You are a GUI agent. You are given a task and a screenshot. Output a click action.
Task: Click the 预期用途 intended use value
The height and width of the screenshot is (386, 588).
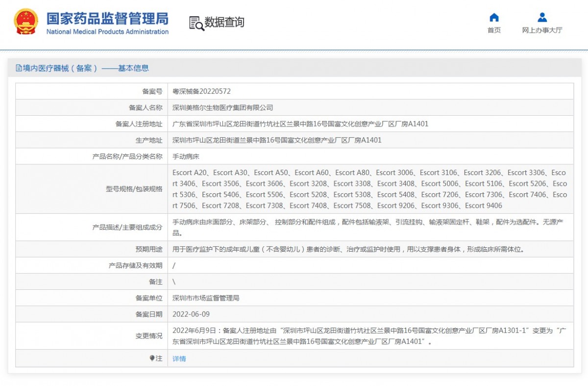(x=349, y=249)
